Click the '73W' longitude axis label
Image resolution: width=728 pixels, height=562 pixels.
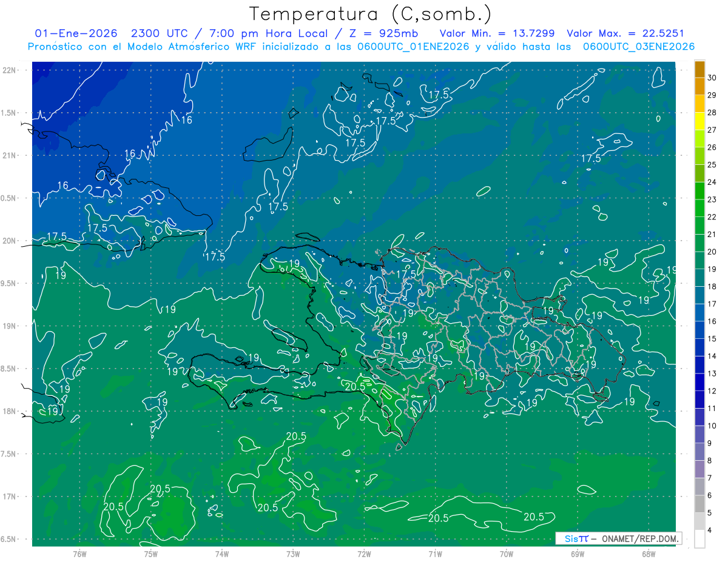[x=293, y=554]
